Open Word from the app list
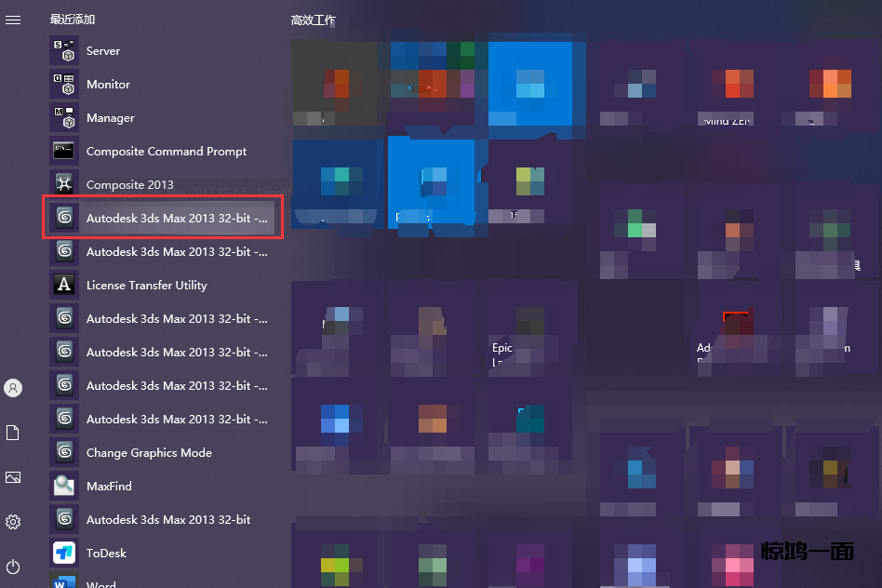 (100, 583)
